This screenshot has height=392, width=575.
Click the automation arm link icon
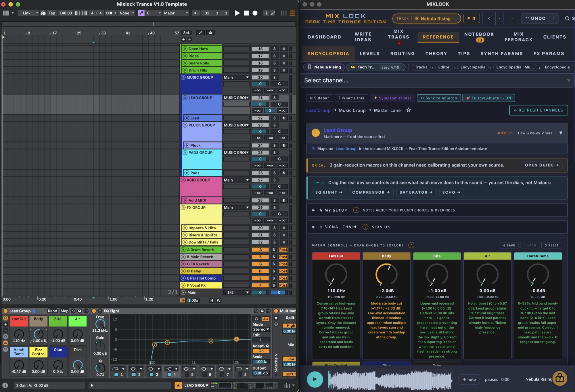click(273, 13)
